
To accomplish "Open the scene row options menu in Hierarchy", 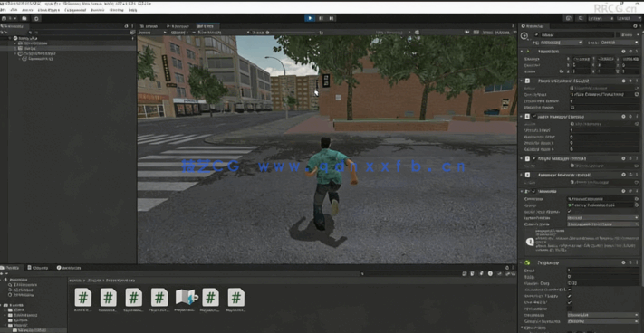I will point(132,38).
